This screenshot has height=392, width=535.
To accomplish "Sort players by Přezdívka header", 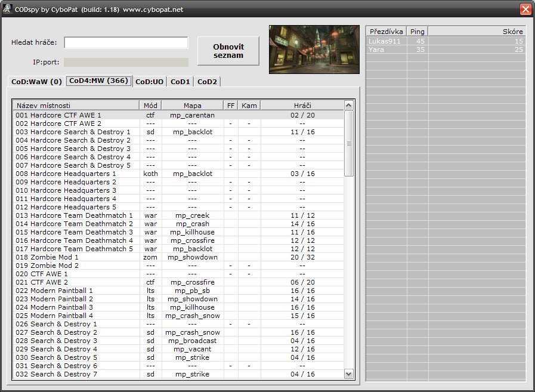I will (x=386, y=32).
